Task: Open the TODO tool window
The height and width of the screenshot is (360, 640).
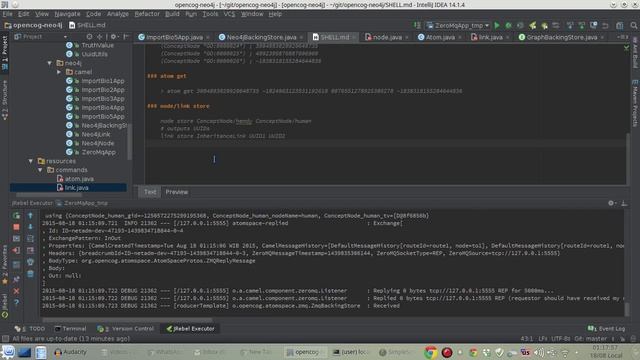Action: (30, 329)
